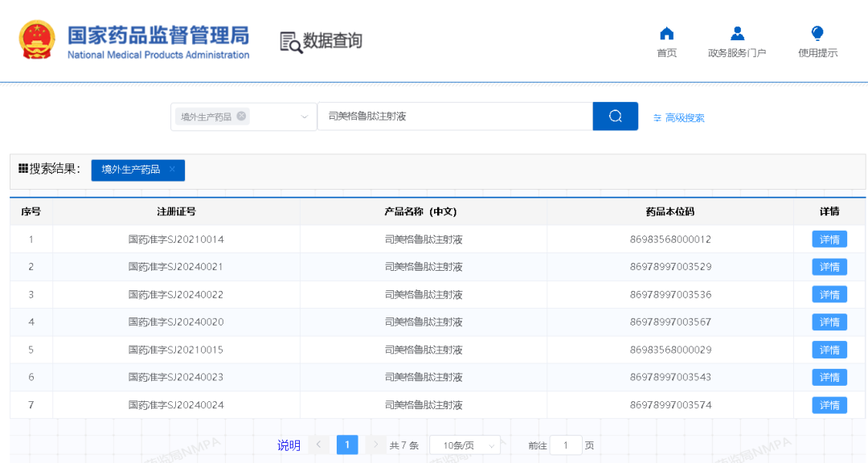View 详情 for 国药准字SJ20210014
This screenshot has width=868, height=463.
click(829, 240)
